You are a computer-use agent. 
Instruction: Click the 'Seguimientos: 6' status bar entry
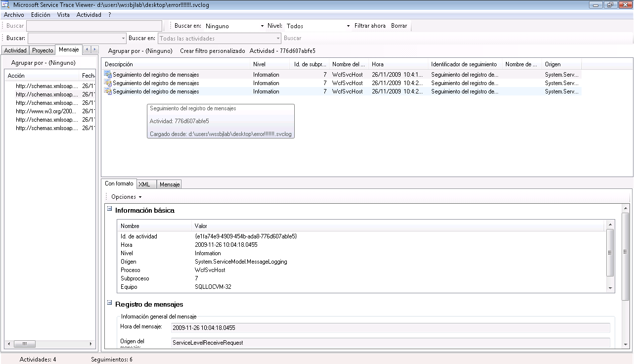(112, 360)
